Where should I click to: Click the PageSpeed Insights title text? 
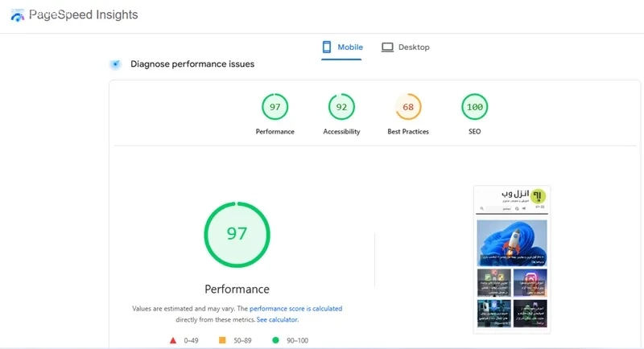coord(84,14)
